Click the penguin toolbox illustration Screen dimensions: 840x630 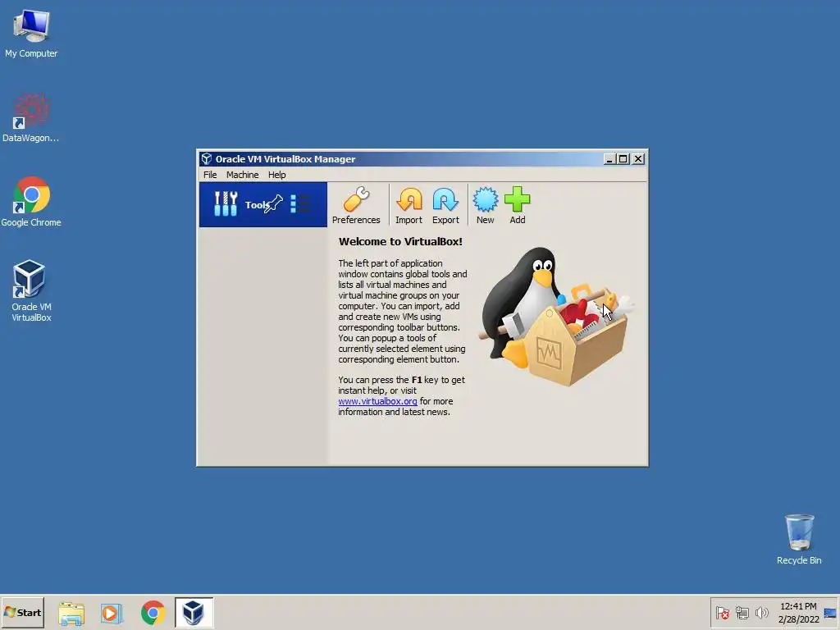557,316
